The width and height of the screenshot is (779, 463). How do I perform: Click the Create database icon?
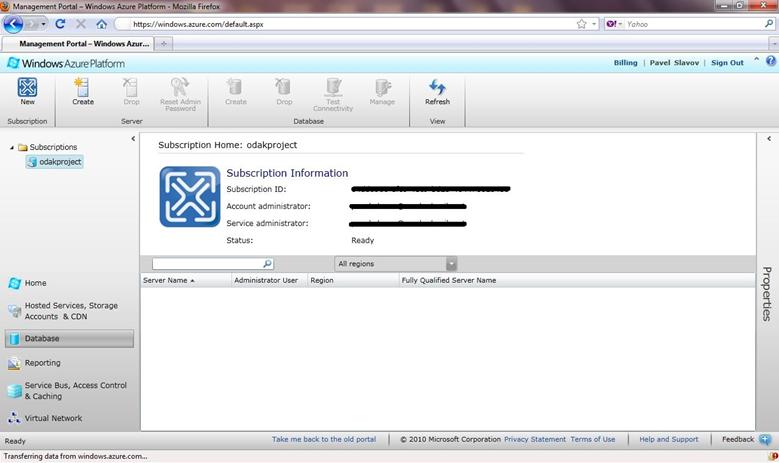(234, 87)
